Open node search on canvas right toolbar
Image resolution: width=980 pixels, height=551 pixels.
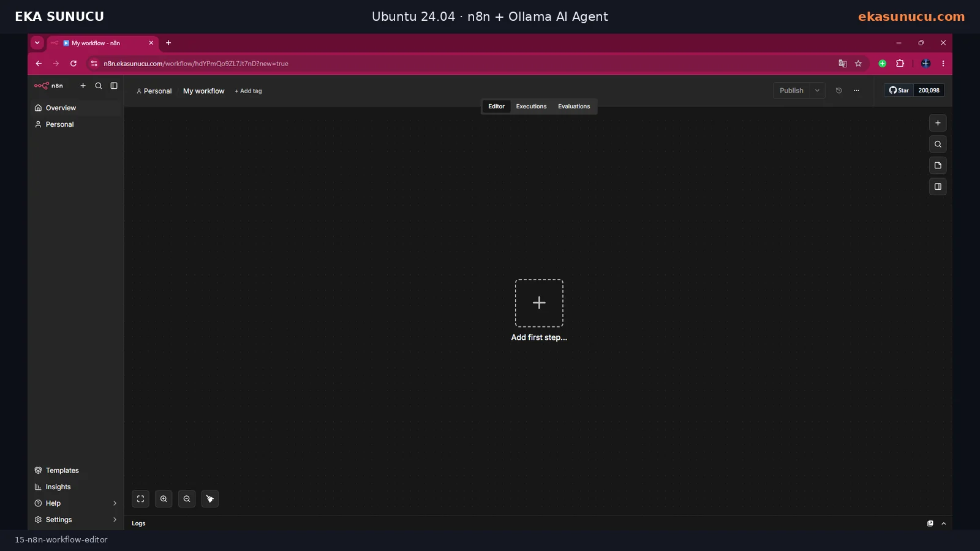[938, 144]
